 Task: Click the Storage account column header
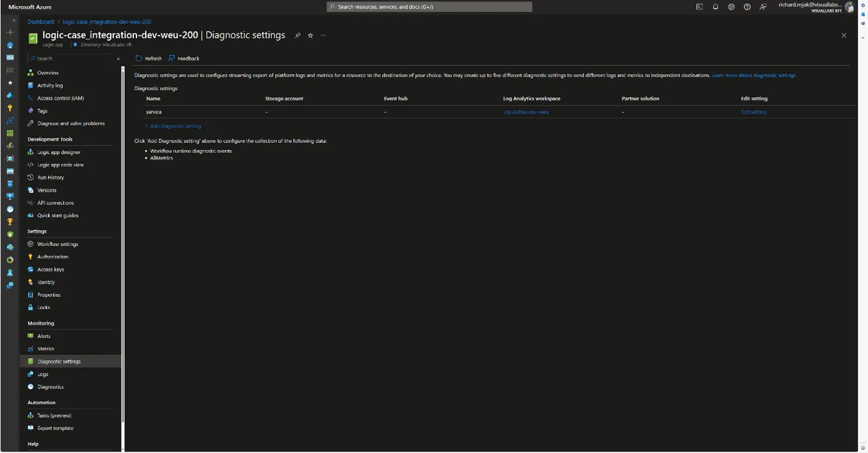tap(284, 99)
